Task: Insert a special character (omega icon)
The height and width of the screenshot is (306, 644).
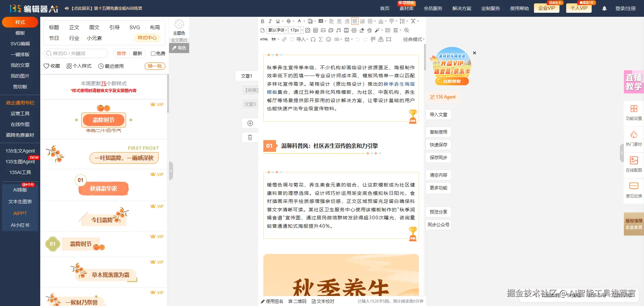Action: [x=313, y=39]
